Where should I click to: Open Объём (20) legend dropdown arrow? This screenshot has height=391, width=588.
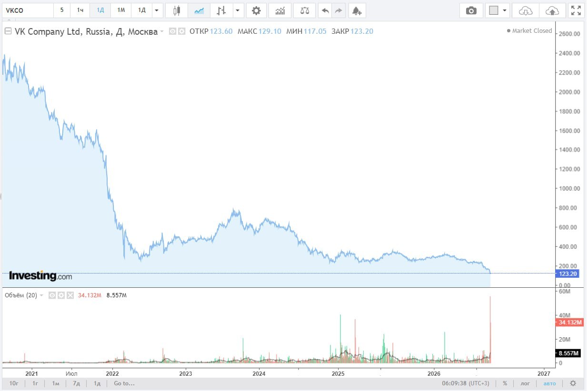point(41,295)
